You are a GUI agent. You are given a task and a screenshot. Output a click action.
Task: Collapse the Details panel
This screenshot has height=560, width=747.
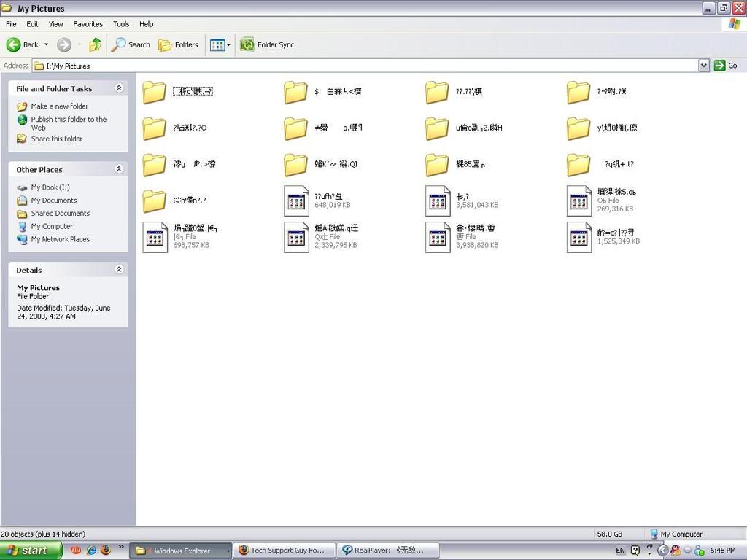tap(119, 270)
